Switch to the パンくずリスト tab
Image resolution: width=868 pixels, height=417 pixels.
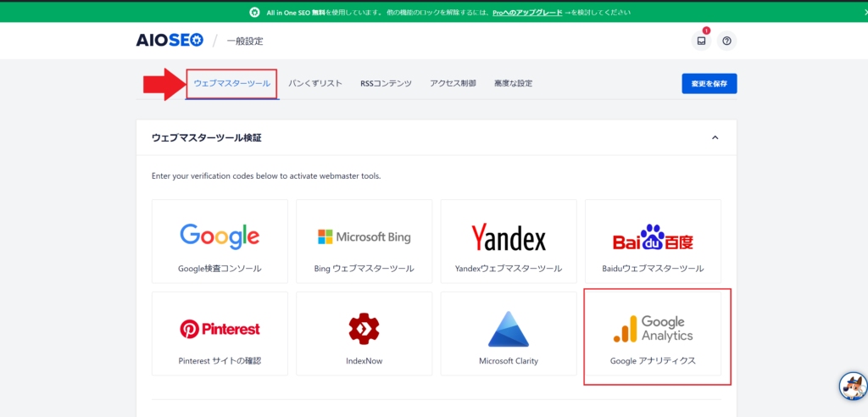pos(315,84)
